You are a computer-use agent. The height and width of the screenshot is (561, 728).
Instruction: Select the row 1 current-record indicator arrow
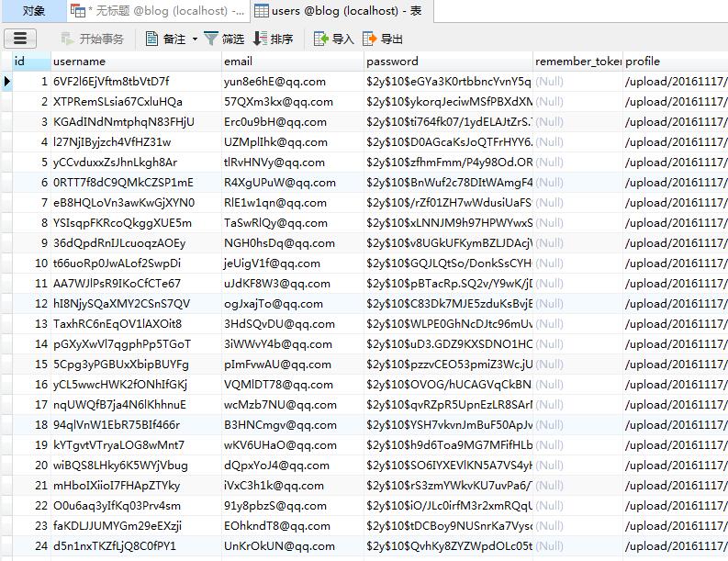(x=7, y=82)
